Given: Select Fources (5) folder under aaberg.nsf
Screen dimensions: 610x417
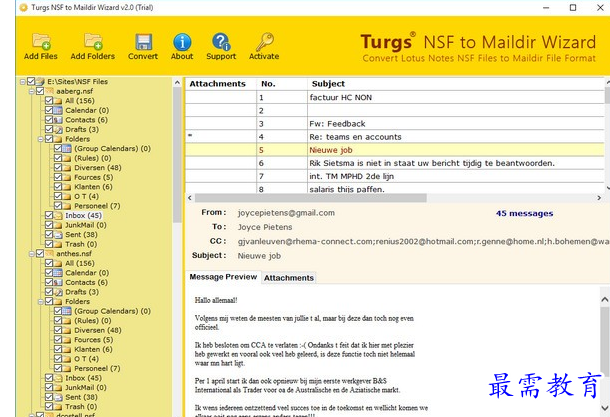Looking at the screenshot, I should click(93, 177).
